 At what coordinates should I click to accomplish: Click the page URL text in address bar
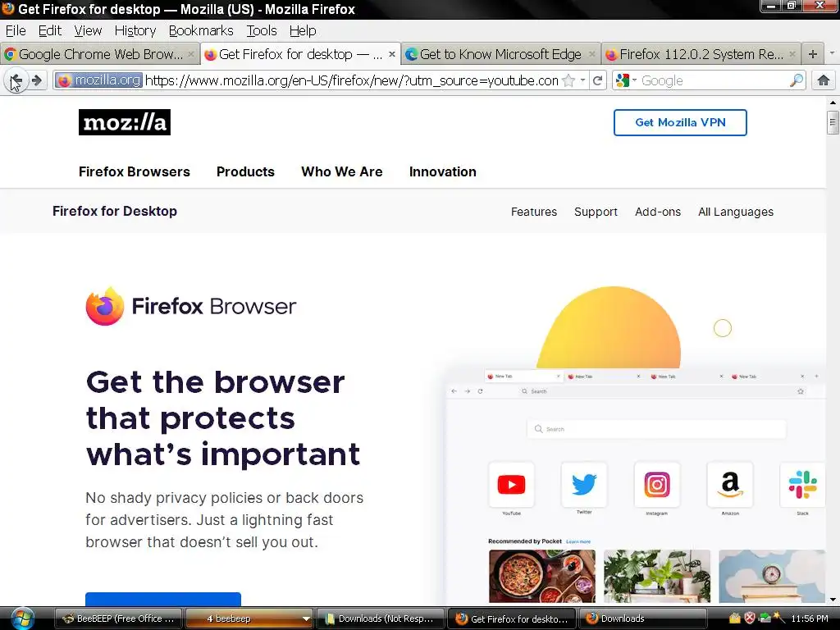tap(351, 81)
